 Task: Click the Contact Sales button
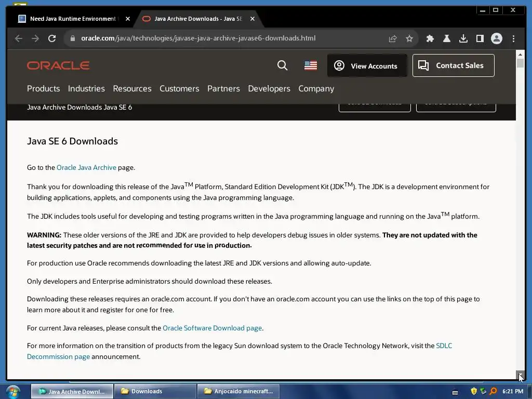point(453,65)
